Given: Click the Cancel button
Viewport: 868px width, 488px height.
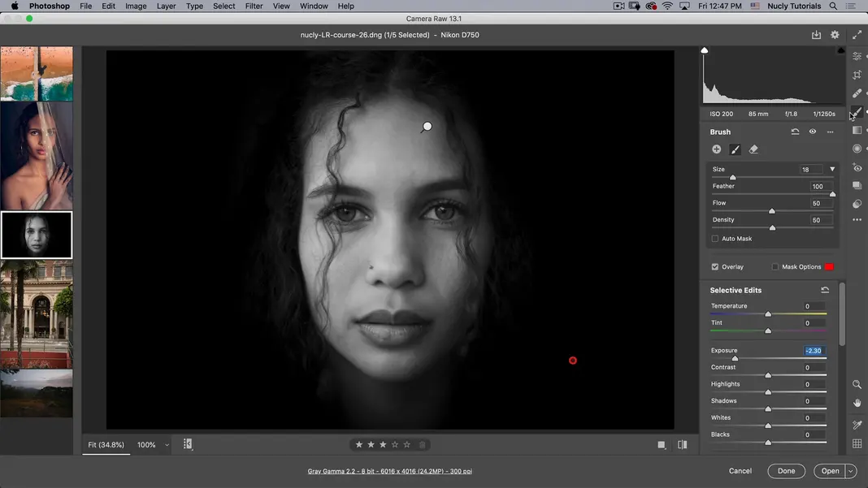Looking at the screenshot, I should coord(740,471).
